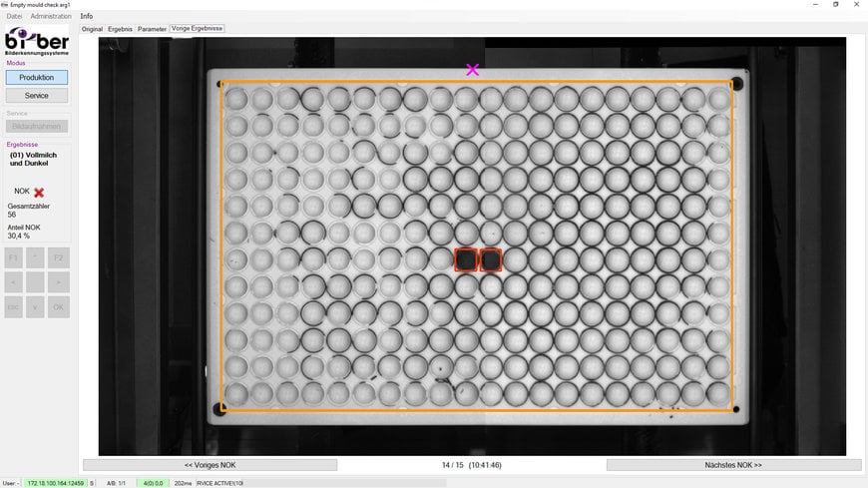Minimize the Empty mould check window
The height and width of the screenshot is (488, 868).
click(815, 4)
